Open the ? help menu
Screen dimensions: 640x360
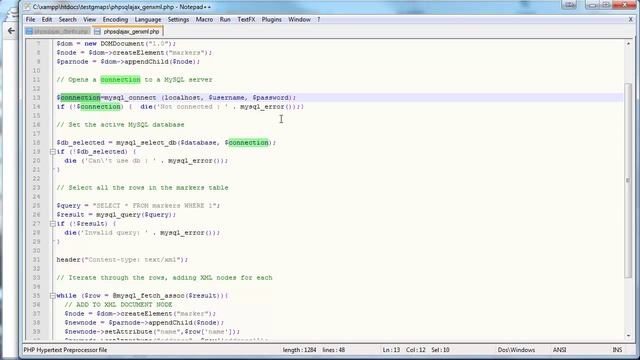(x=319, y=19)
